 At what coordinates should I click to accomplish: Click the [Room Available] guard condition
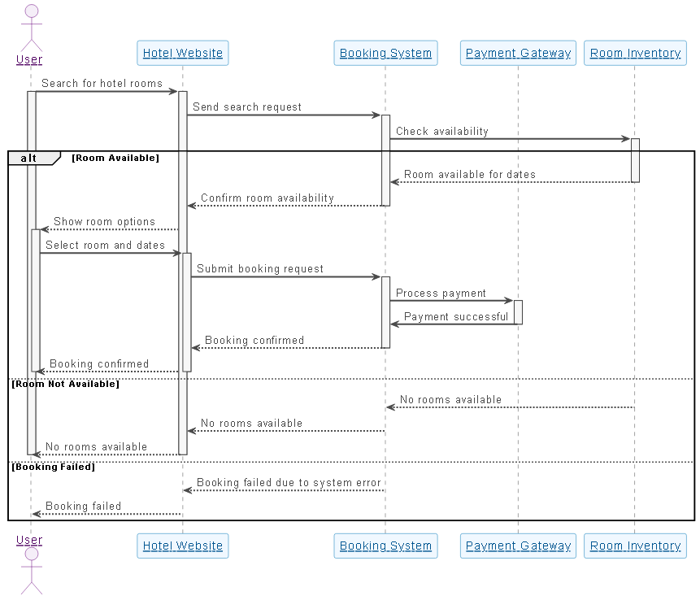(115, 158)
